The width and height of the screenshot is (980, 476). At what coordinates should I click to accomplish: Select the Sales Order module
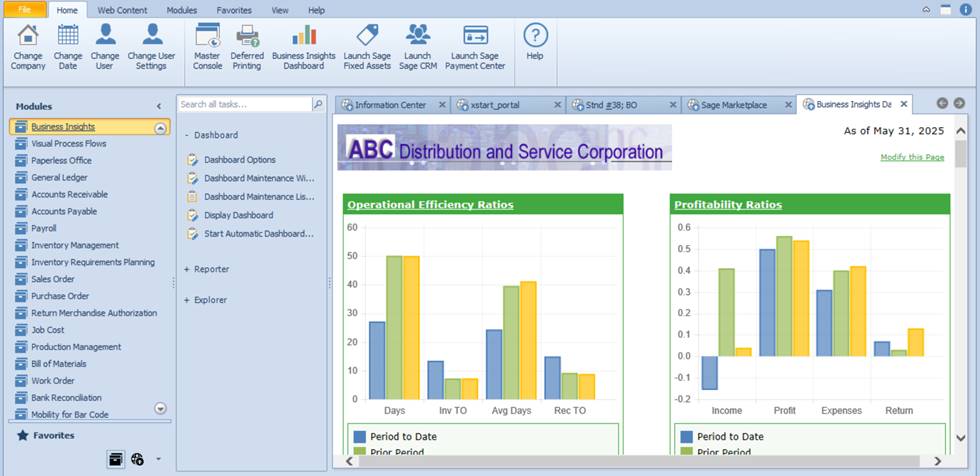click(x=53, y=279)
